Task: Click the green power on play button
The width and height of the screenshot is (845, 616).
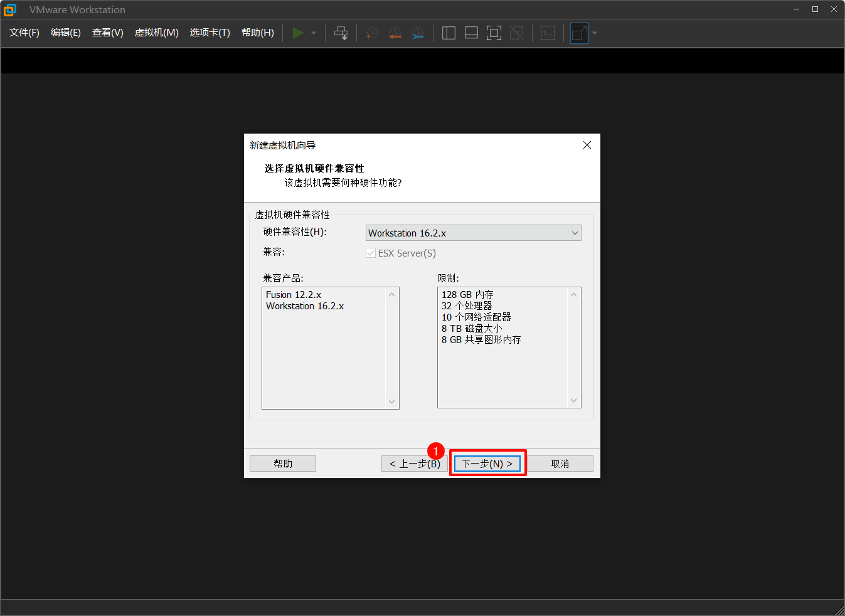Action: point(298,33)
